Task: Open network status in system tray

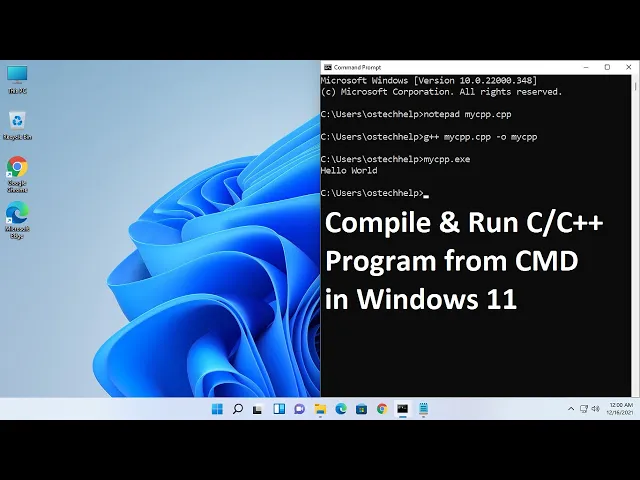Action: click(584, 409)
